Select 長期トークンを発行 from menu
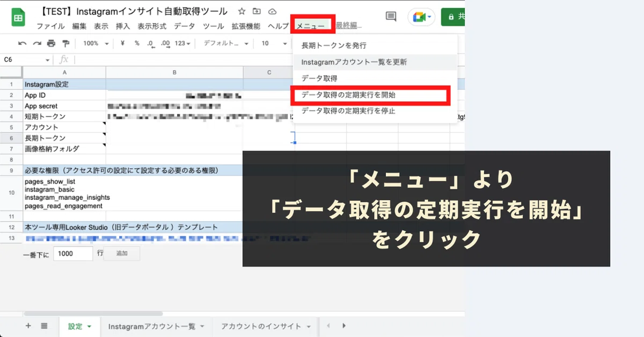644x337 pixels. pyautogui.click(x=375, y=46)
